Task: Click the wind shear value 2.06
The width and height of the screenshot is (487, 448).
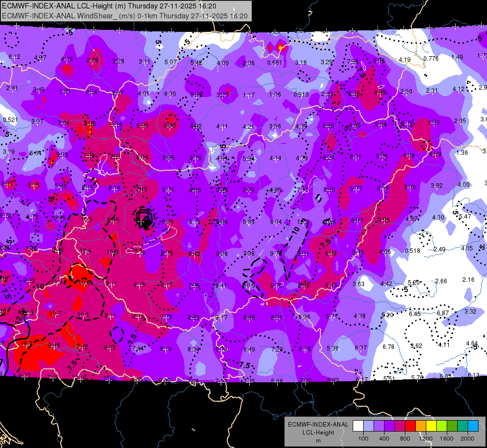Action: coord(248,63)
